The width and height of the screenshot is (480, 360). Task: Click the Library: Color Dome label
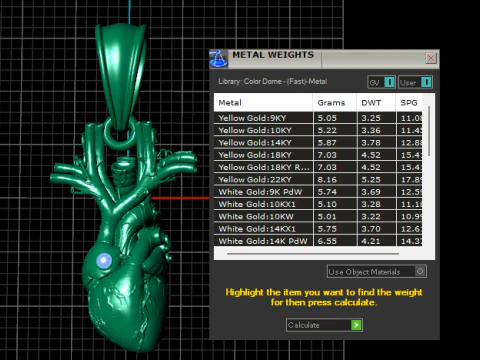point(273,81)
